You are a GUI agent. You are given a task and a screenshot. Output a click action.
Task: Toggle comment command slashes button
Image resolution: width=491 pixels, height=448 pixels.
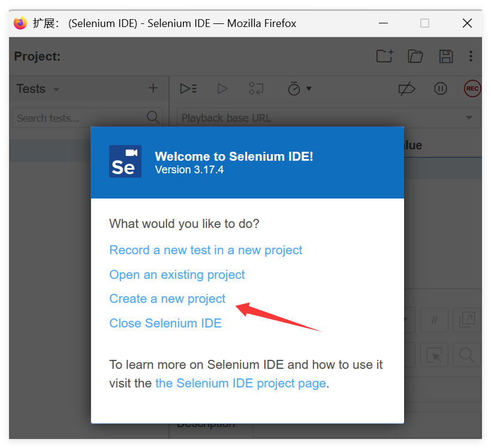434,320
